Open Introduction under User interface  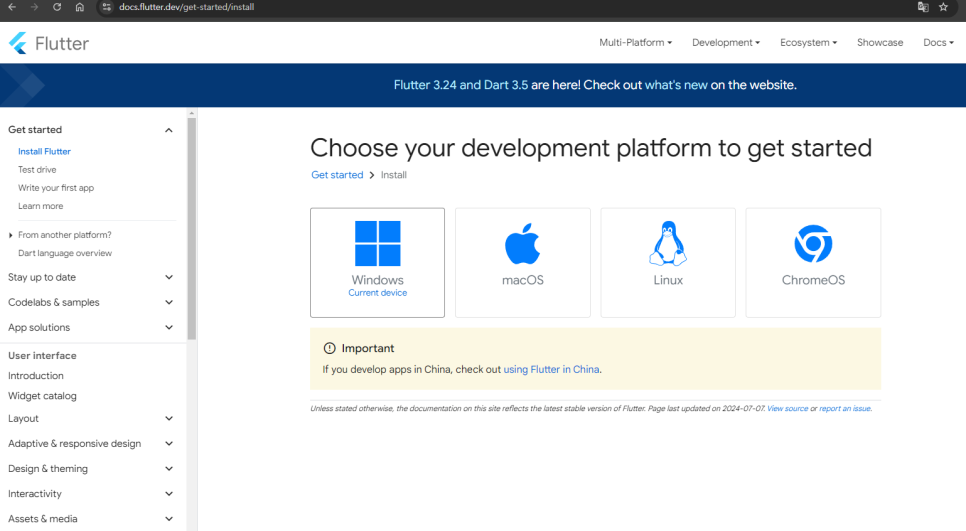(36, 376)
